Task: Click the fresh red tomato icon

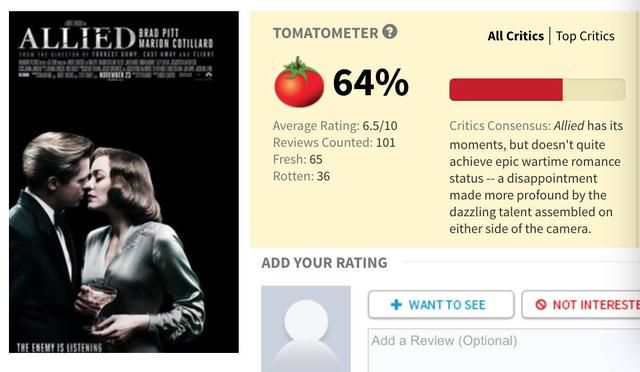Action: (x=299, y=82)
